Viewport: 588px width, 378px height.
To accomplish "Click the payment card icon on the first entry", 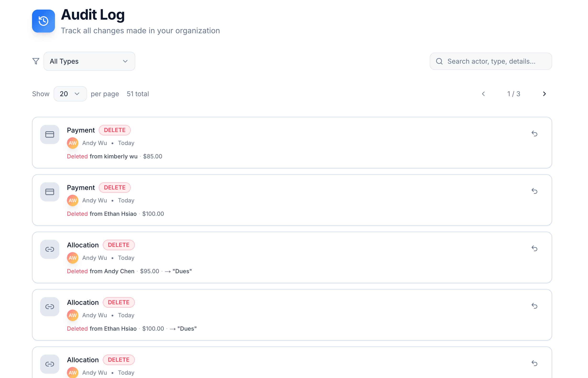I will [49, 134].
